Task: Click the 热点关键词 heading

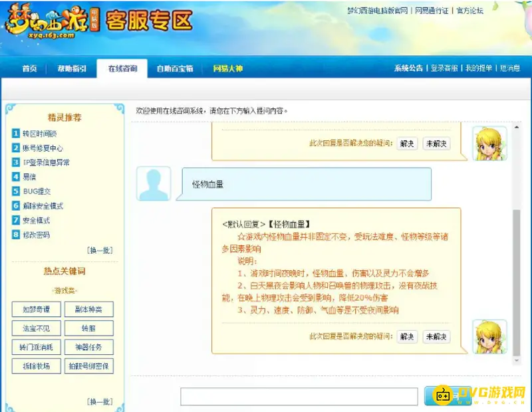Action: [65, 271]
